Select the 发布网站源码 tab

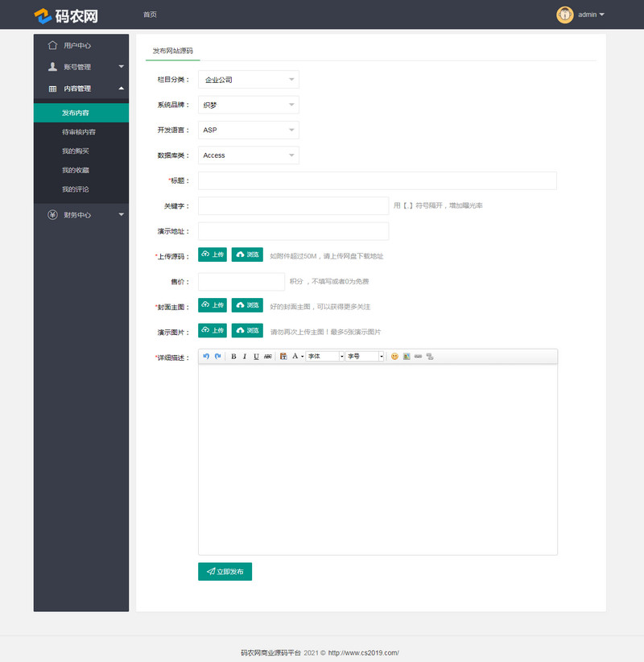pyautogui.click(x=172, y=51)
